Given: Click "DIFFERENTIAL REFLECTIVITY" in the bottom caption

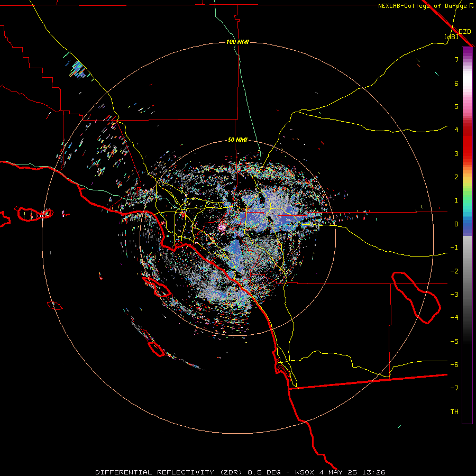Looking at the screenshot, I should tap(155, 472).
